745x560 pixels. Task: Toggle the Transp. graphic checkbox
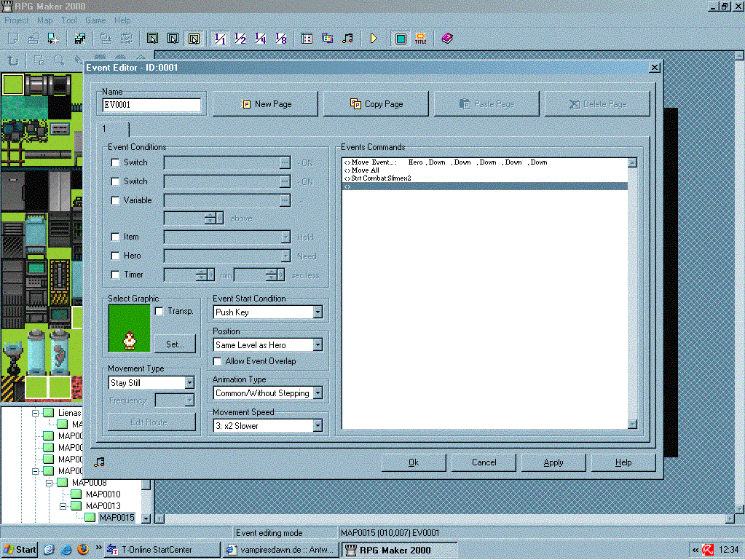159,311
